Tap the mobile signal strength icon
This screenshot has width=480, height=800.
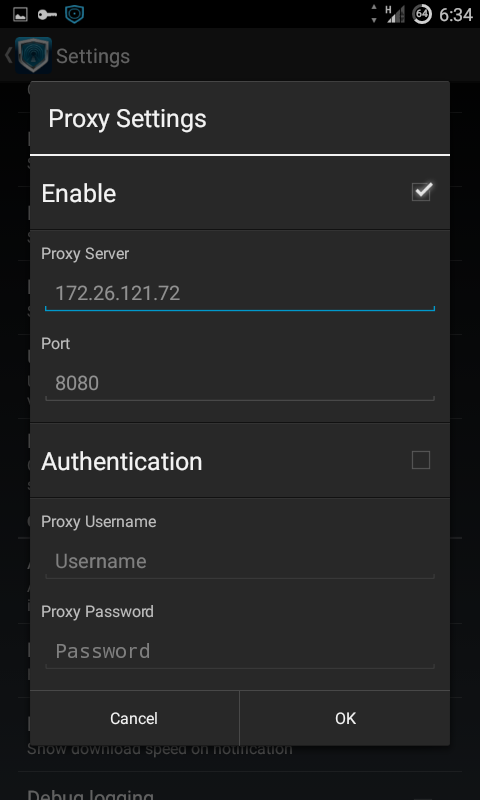pyautogui.click(x=395, y=14)
